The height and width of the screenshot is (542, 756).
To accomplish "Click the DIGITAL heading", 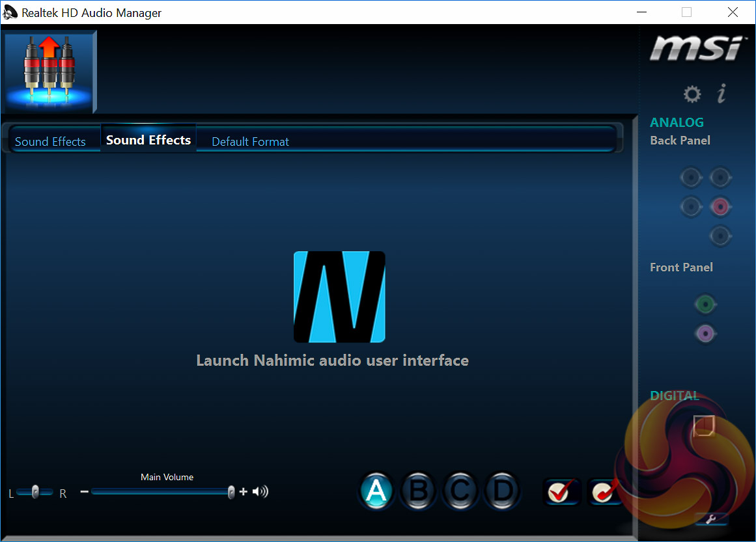I will [x=674, y=396].
